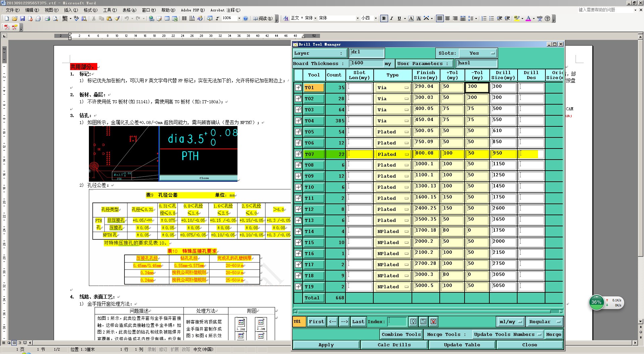This screenshot has height=354, width=644.
Task: Click the light bulb icon beside Index
Action: coord(413,322)
